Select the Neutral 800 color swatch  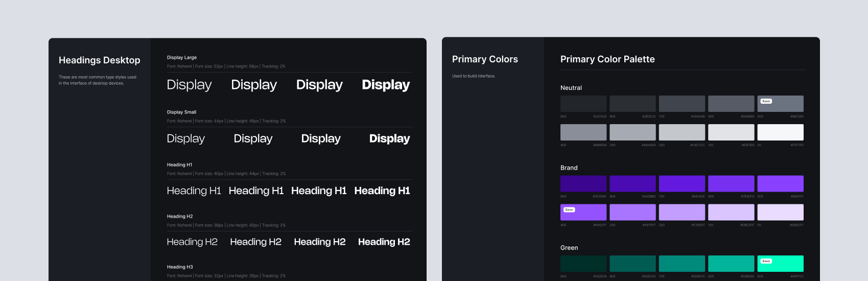[632, 104]
